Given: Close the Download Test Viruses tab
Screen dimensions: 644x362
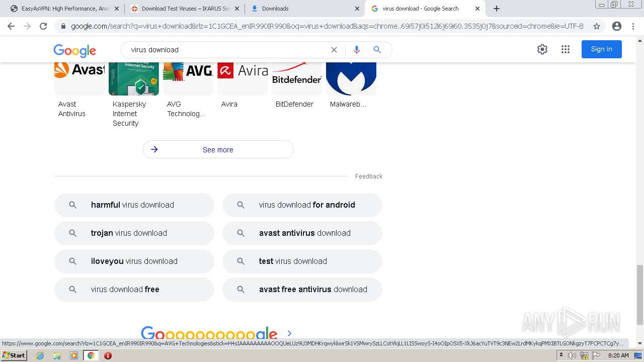Looking at the screenshot, I should [x=237, y=9].
